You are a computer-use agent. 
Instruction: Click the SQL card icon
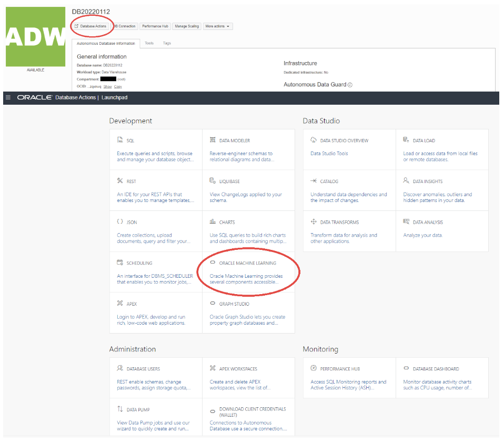(120, 140)
